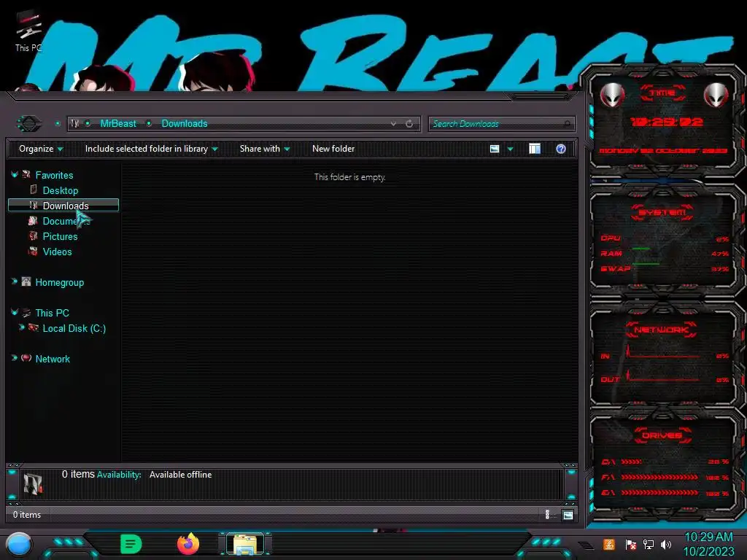Click the Videos folder icon in sidebar
747x560 pixels.
click(33, 252)
